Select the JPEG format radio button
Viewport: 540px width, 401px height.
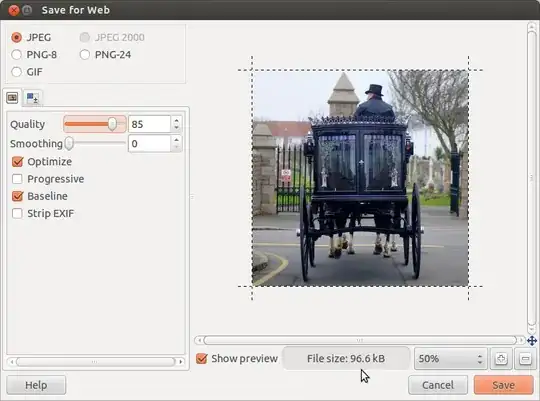(x=16, y=37)
